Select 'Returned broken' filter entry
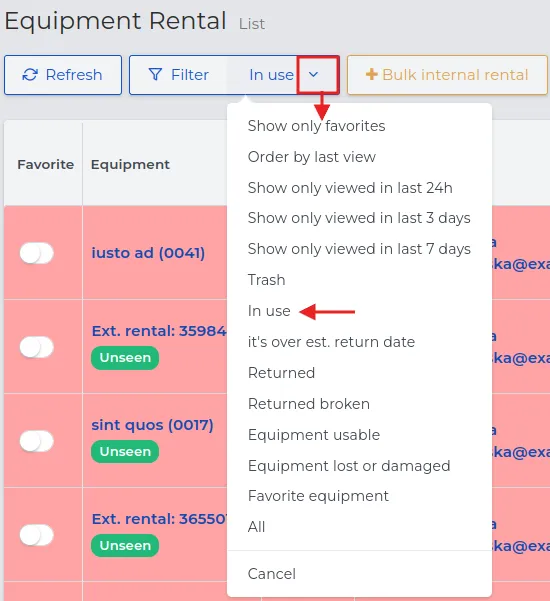Screen dimensions: 550x601 click(309, 404)
